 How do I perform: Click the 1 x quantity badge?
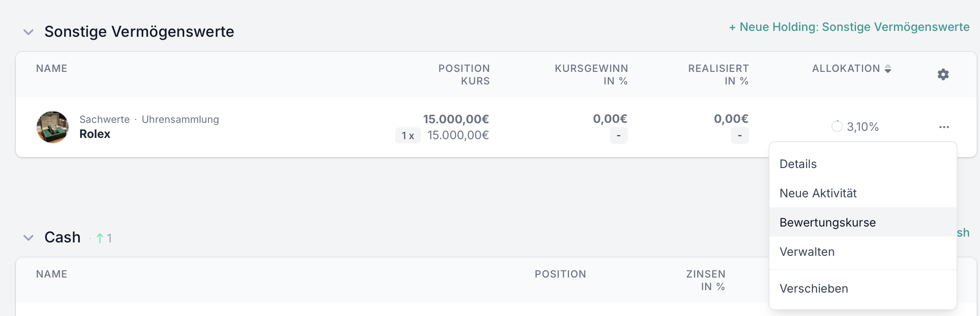[x=408, y=135]
